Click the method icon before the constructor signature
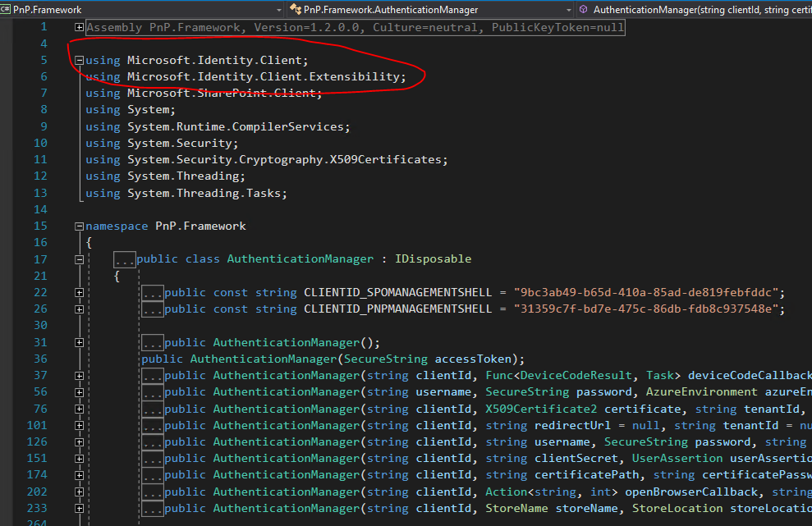The image size is (812, 526). click(x=583, y=11)
